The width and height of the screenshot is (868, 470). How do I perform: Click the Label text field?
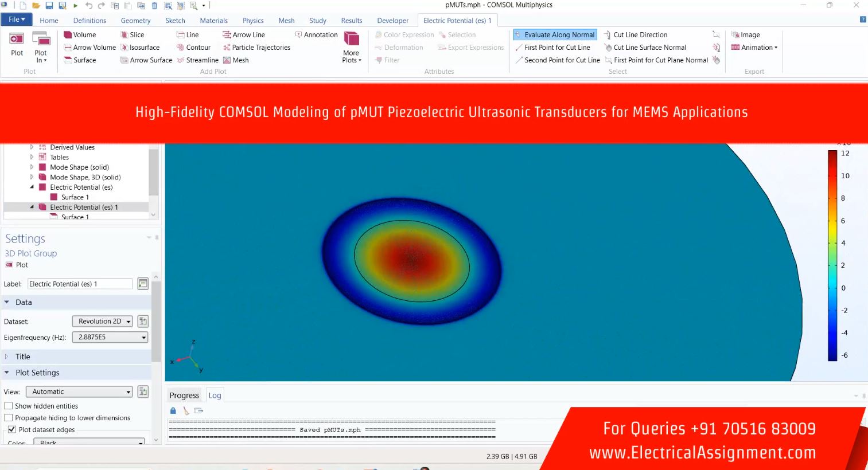[80, 284]
